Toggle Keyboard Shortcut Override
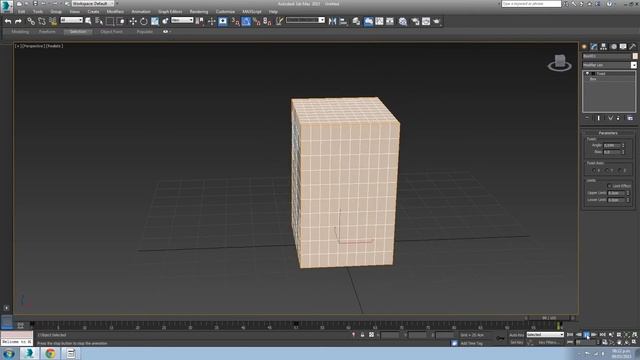The image size is (640, 360). [223, 21]
